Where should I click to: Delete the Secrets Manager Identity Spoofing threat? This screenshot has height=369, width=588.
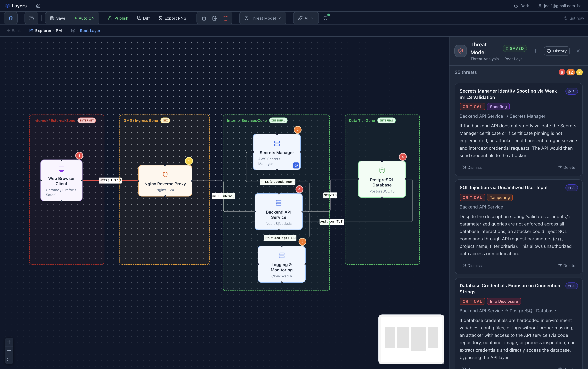click(566, 167)
